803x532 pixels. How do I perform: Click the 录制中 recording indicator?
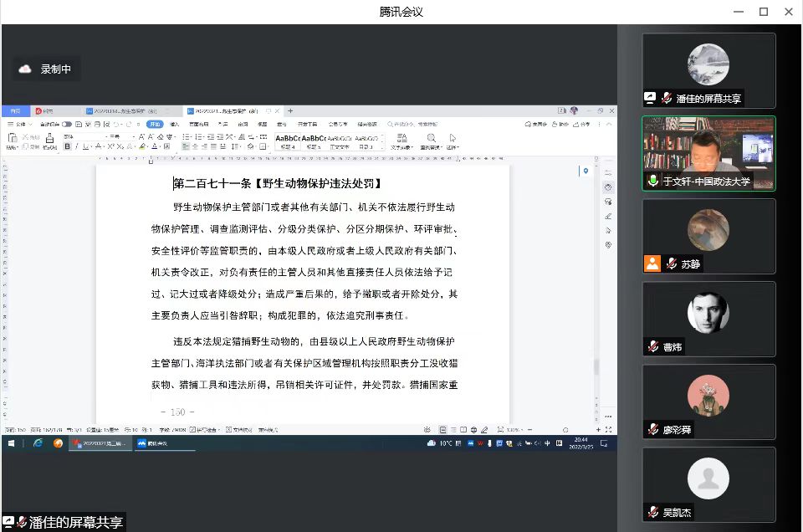(x=47, y=69)
